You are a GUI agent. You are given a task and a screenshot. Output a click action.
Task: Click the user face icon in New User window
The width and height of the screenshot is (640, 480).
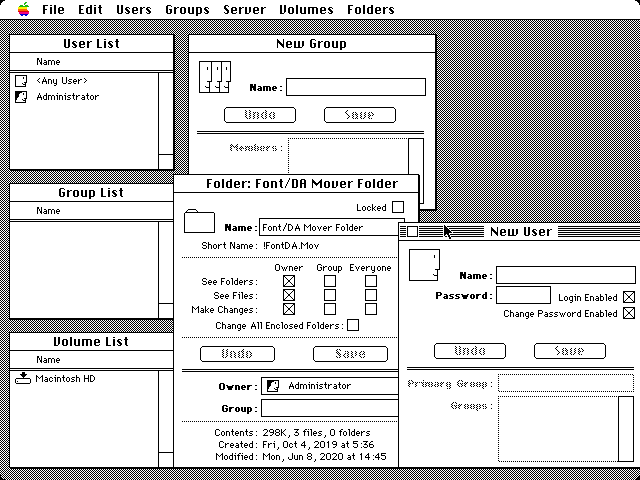coord(424,265)
